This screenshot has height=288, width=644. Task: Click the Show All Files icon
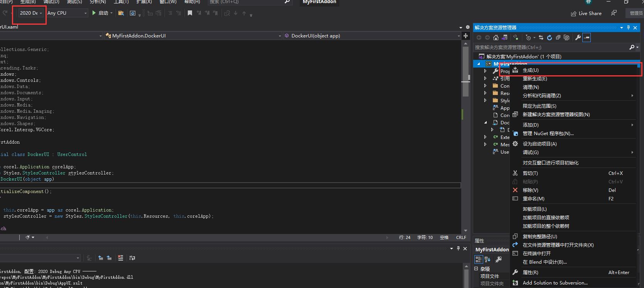[566, 37]
